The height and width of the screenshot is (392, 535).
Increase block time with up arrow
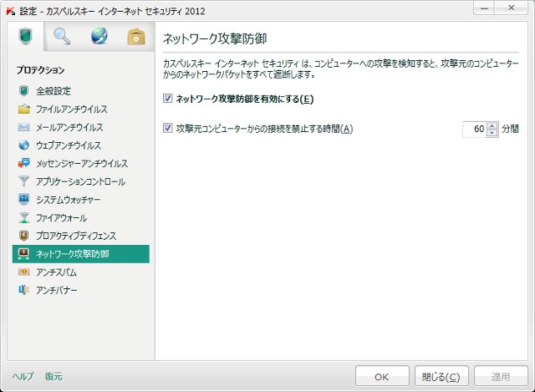492,125
